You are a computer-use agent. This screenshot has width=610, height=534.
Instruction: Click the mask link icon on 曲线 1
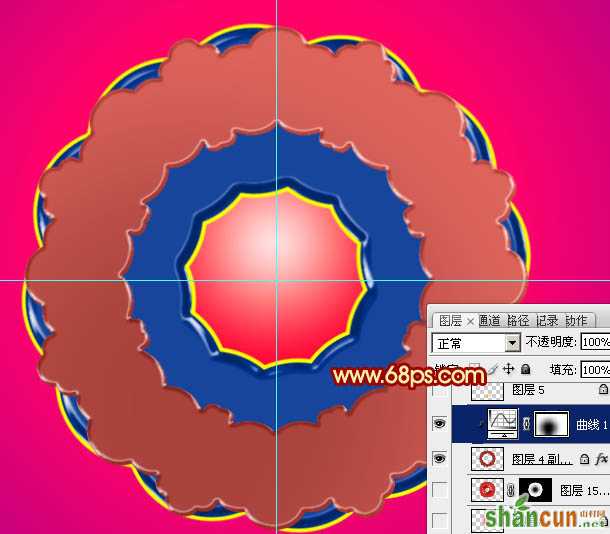click(x=526, y=424)
